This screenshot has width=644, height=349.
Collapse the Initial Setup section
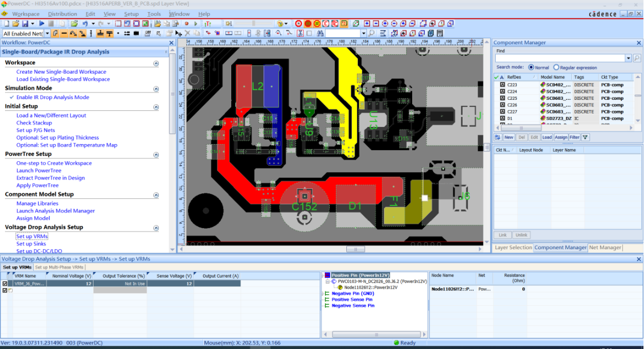156,107
